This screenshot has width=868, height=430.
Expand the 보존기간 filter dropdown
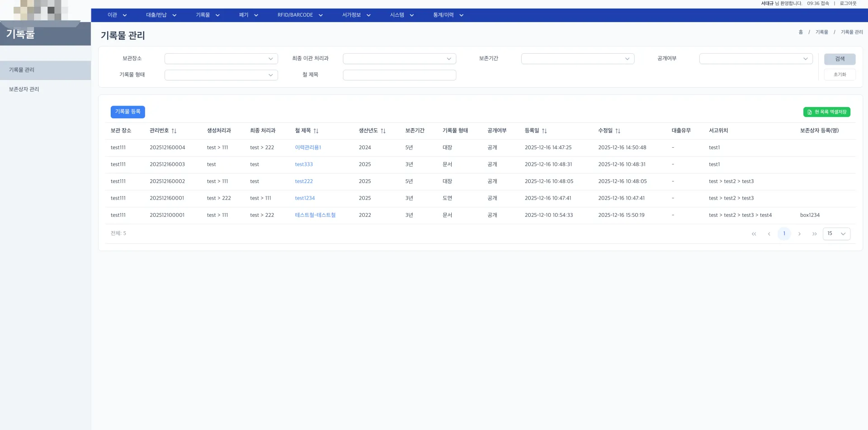coord(577,59)
